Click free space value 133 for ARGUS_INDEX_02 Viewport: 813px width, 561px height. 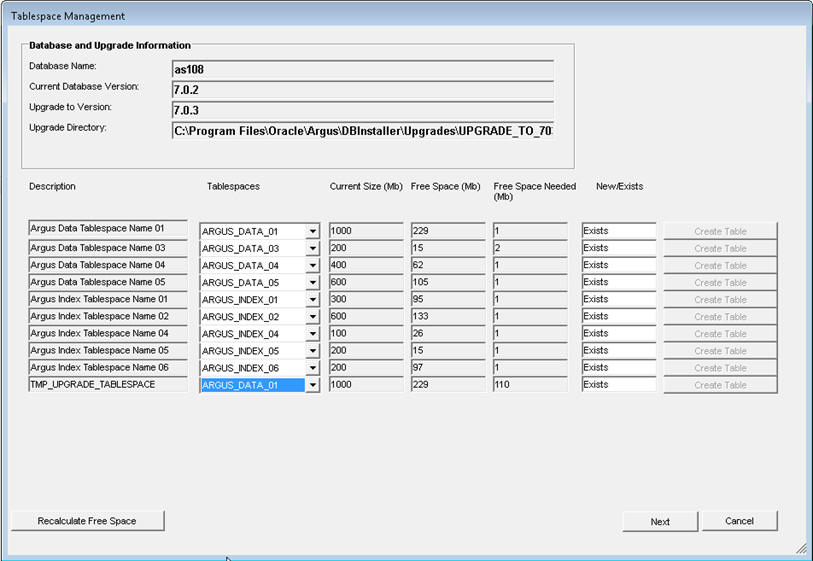(x=448, y=316)
